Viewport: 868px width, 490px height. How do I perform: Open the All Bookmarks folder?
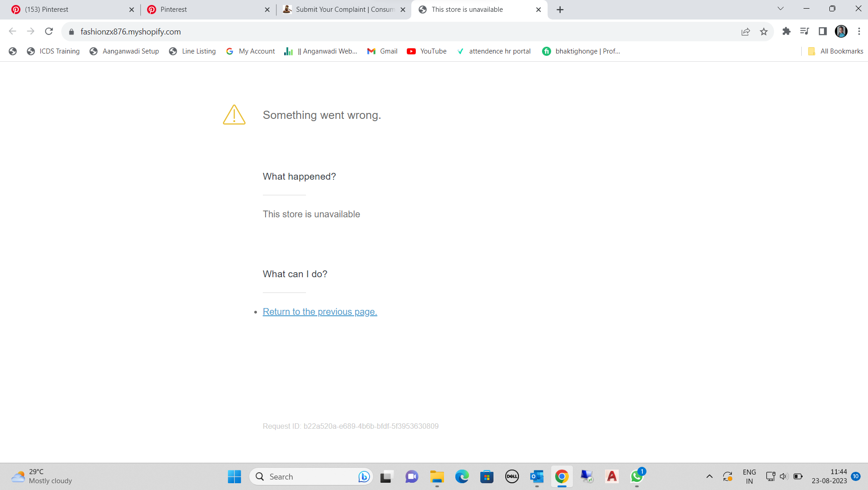point(836,51)
